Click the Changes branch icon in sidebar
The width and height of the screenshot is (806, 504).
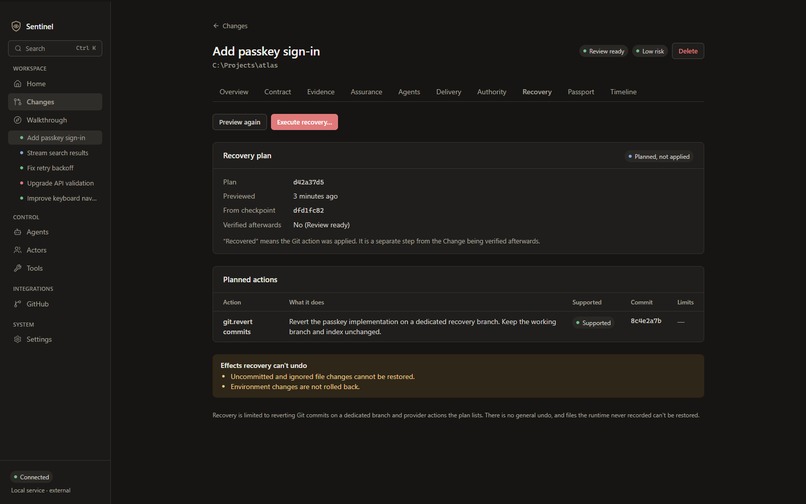tap(17, 102)
